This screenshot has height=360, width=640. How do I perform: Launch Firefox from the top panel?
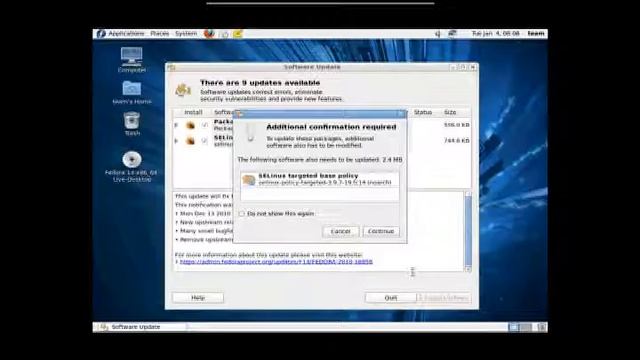(209, 33)
